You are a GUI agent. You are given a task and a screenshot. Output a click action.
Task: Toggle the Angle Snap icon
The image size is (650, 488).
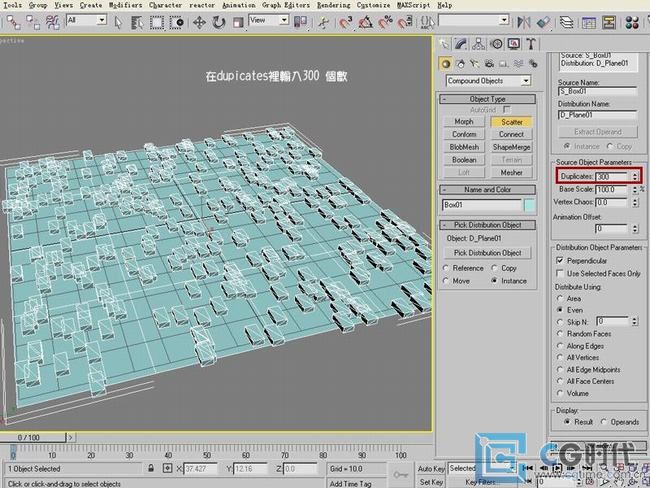pos(365,22)
